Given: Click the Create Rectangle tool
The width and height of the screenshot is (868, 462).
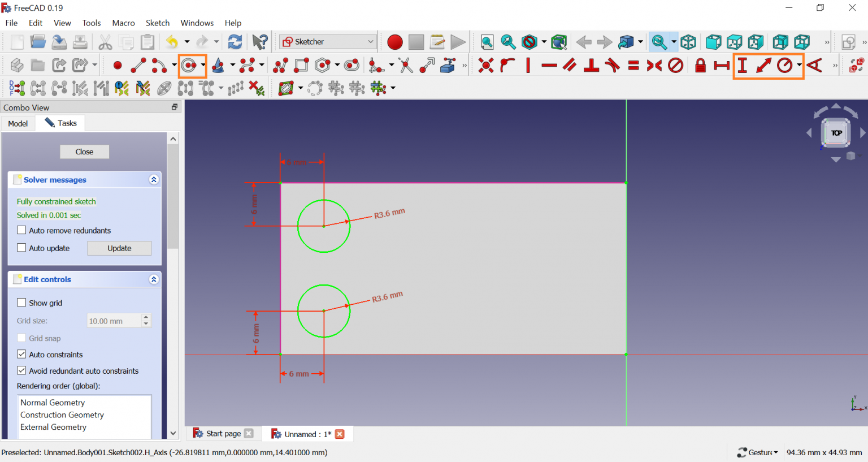Looking at the screenshot, I should pos(302,66).
